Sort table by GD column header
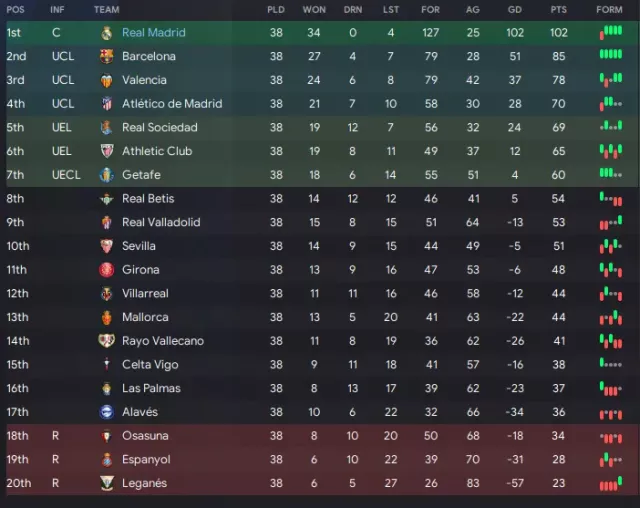The height and width of the screenshot is (508, 640). 515,10
